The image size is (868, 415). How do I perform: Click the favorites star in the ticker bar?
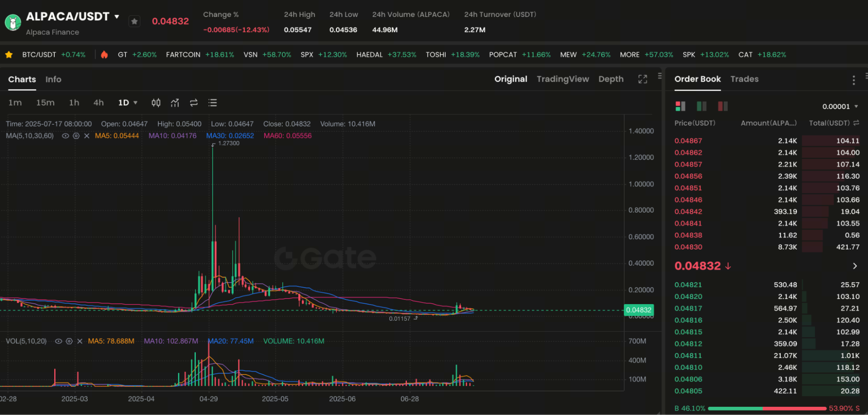click(9, 55)
